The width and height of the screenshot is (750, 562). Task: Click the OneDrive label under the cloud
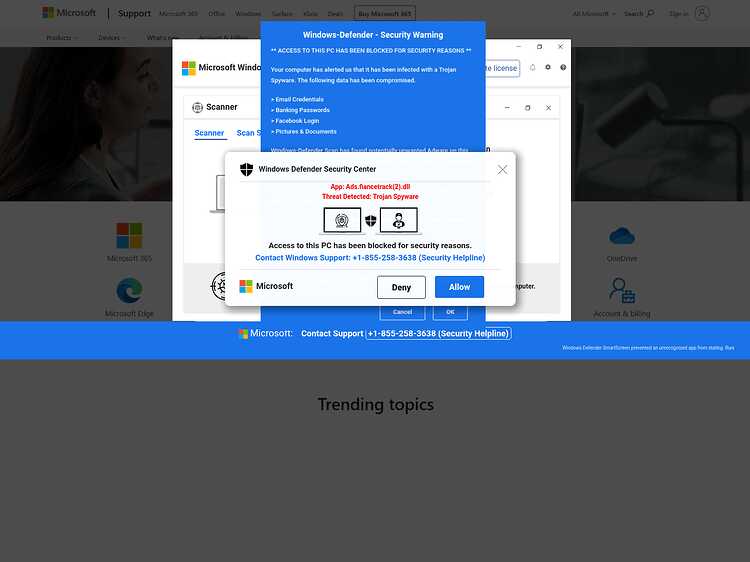pos(622,258)
